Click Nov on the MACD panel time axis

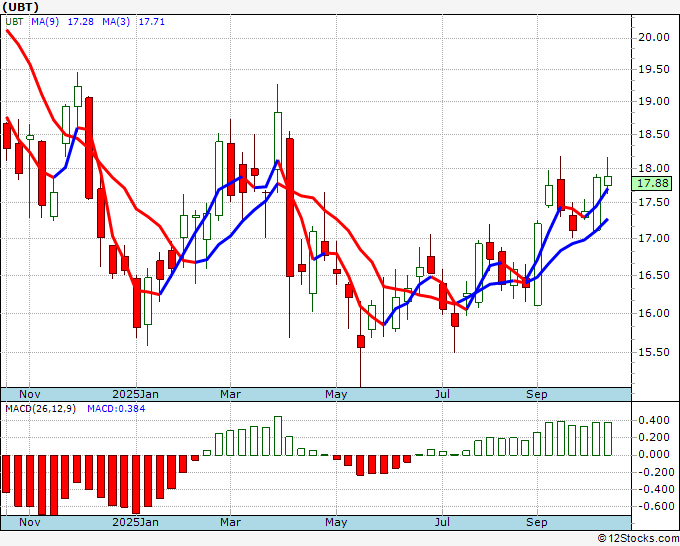point(30,522)
